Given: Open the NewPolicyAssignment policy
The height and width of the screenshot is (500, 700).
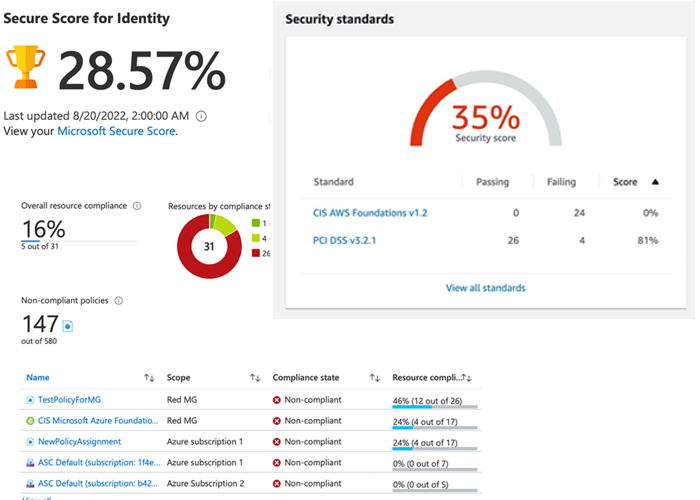Looking at the screenshot, I should 79,441.
